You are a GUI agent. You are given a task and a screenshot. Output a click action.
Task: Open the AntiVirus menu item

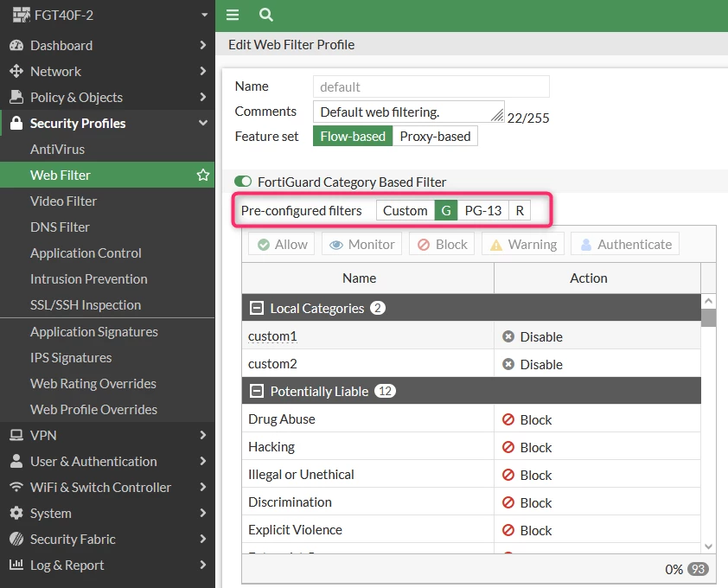coord(107,149)
